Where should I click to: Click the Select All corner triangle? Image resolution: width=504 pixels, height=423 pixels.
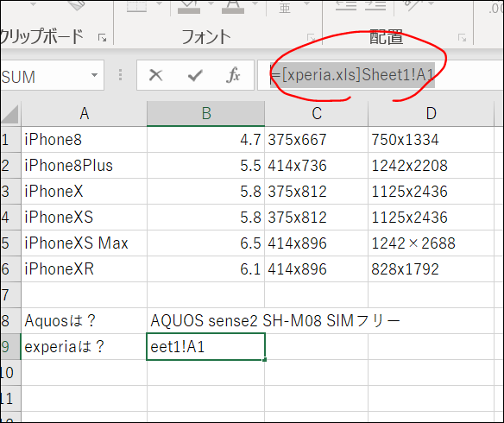click(10, 114)
